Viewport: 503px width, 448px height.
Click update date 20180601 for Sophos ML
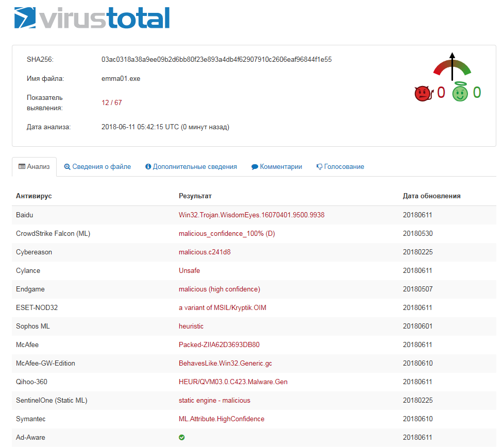pos(417,326)
